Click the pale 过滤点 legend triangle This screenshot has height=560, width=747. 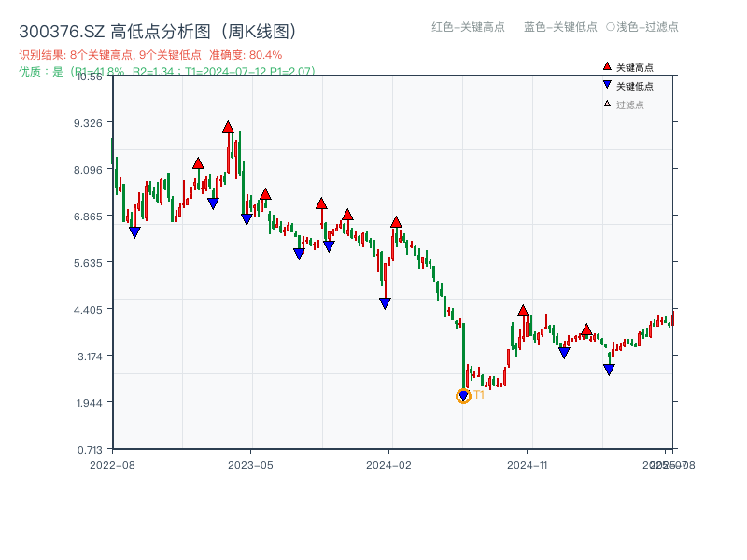[x=607, y=104]
